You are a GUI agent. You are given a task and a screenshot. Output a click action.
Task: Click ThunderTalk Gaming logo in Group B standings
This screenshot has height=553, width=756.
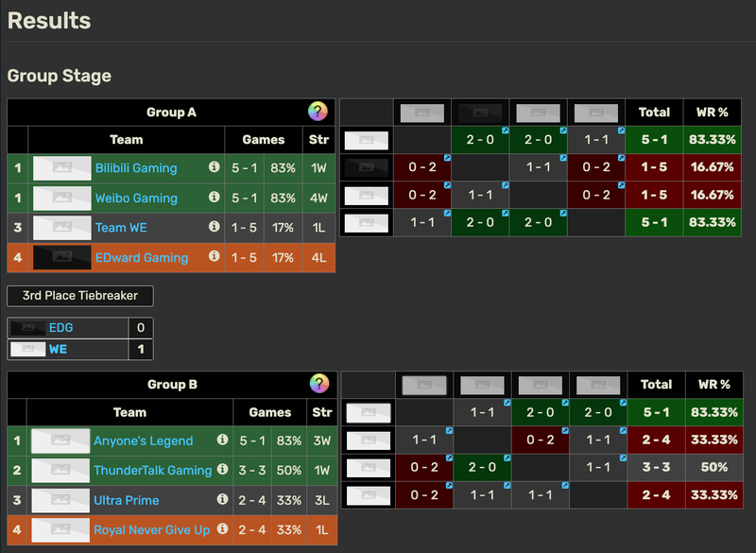60,470
